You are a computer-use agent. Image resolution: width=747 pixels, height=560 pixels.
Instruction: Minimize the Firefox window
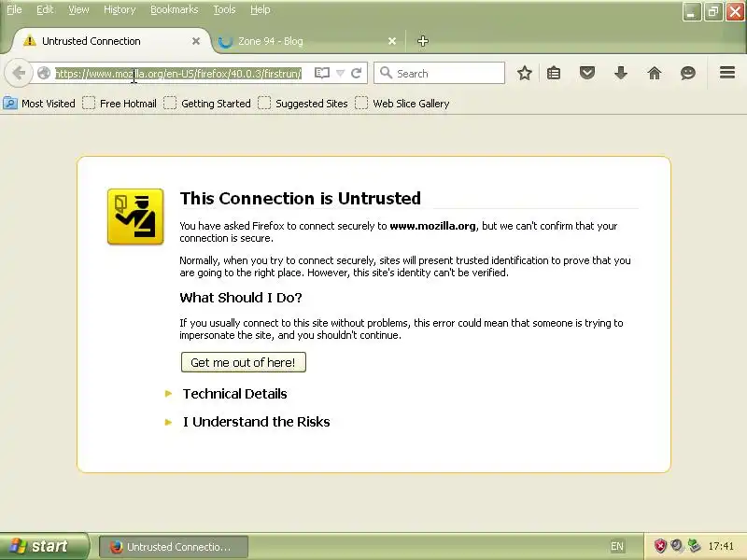pos(692,12)
